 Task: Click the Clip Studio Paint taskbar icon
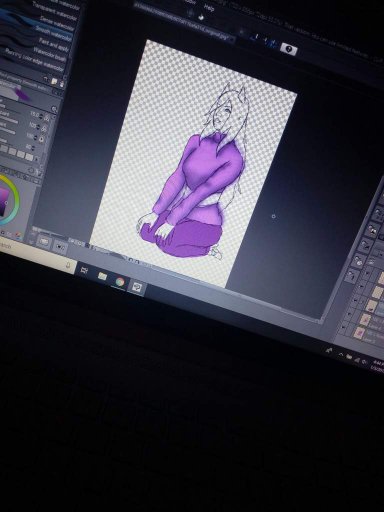point(137,287)
